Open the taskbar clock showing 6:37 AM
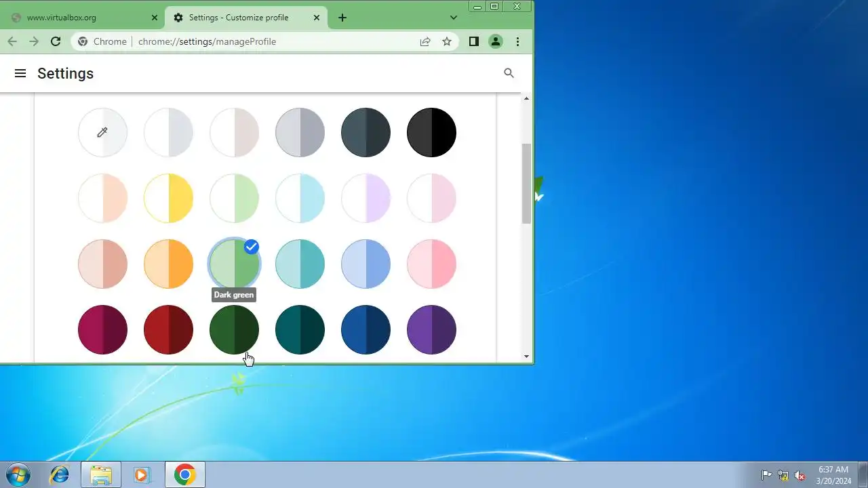Screen dimensions: 868x488 [833, 475]
